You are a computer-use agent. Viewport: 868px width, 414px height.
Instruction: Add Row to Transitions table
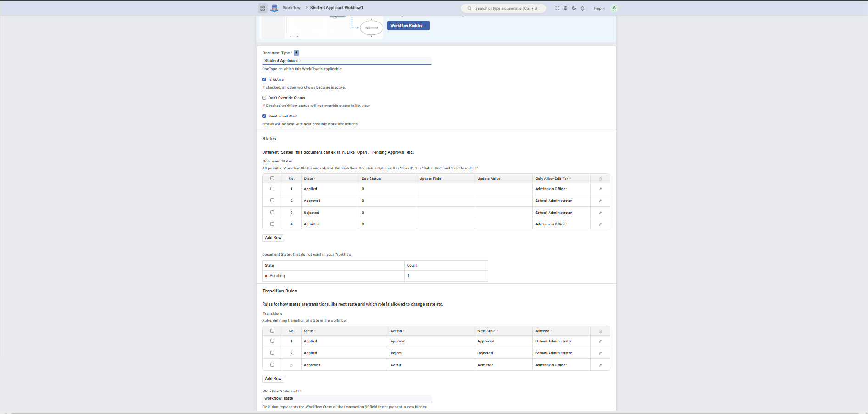tap(273, 379)
